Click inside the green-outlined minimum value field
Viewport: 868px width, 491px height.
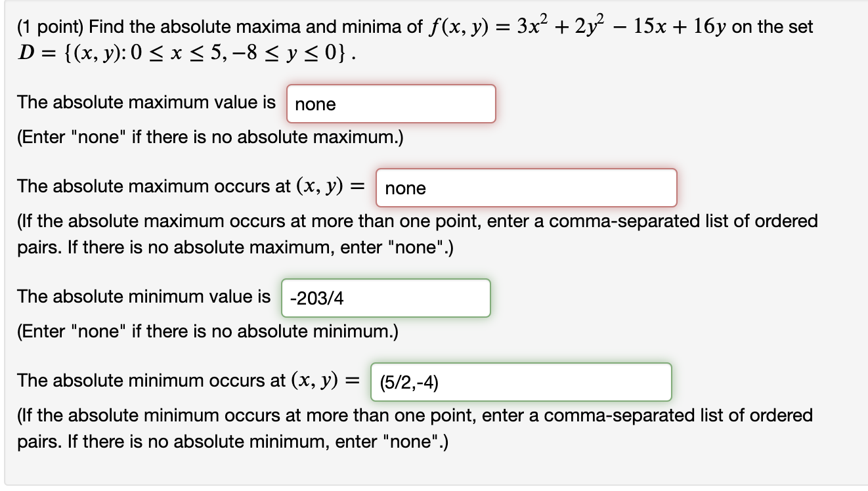tap(385, 298)
